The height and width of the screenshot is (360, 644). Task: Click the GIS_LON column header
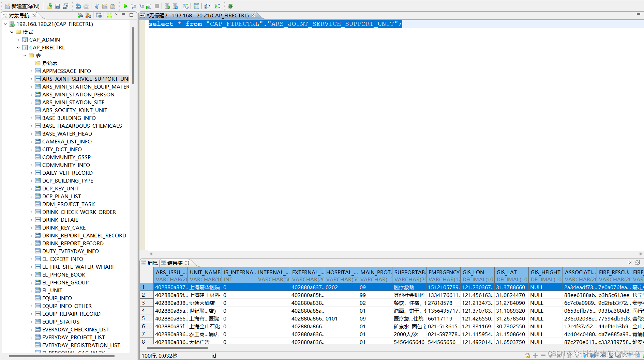click(x=478, y=276)
